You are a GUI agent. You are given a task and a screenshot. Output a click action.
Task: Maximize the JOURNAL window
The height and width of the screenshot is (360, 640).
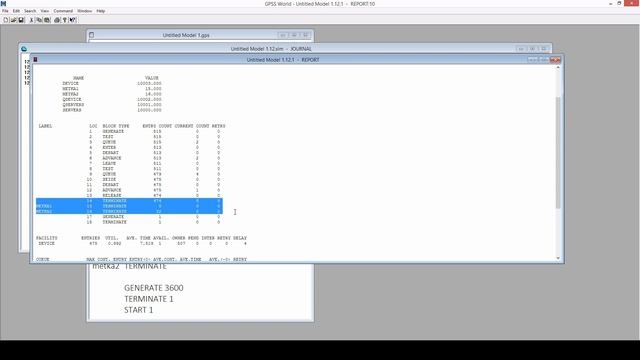tap(532, 49)
